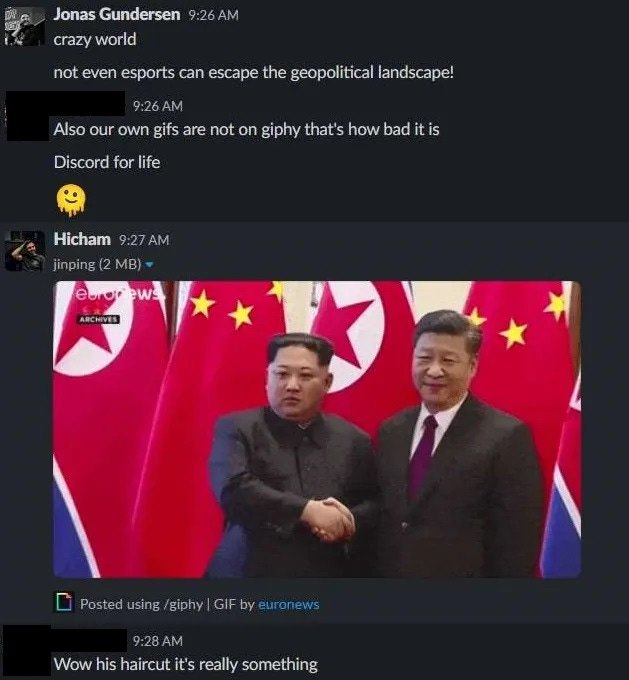Click the Giphy app icon
Image resolution: width=629 pixels, height=680 pixels.
[64, 602]
